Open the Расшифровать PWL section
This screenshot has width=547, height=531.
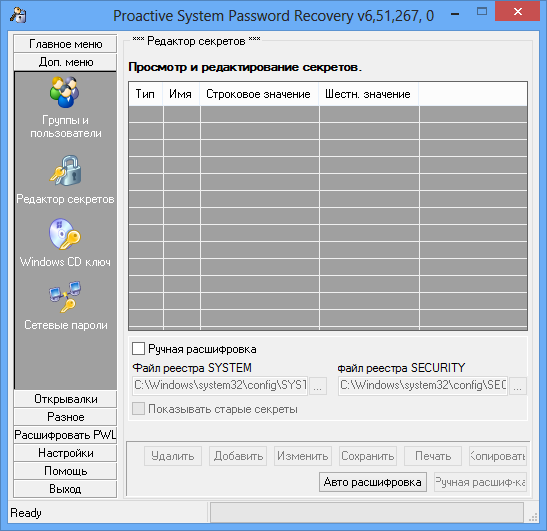(x=65, y=435)
